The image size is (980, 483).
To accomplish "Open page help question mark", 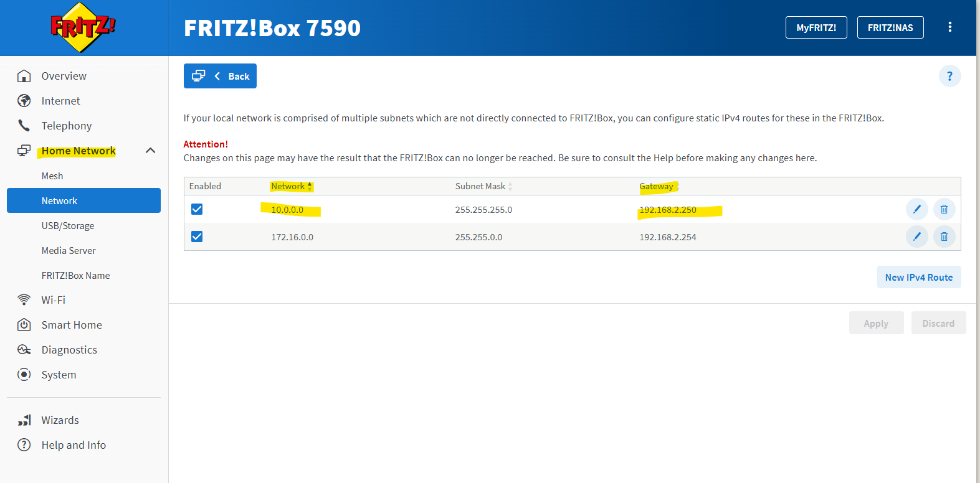I will [x=950, y=76].
